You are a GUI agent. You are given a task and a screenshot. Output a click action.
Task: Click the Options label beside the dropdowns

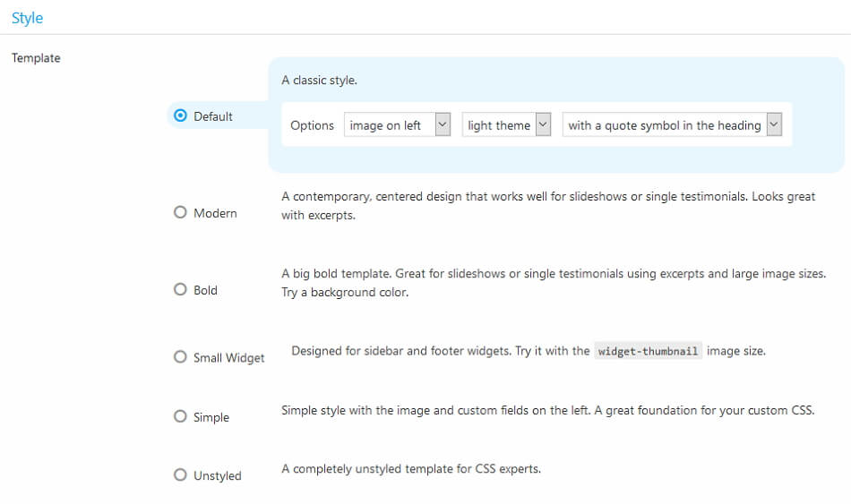312,125
